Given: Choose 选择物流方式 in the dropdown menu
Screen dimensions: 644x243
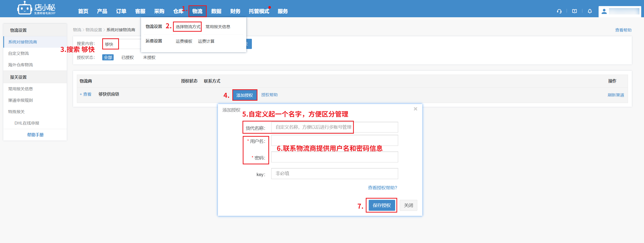Looking at the screenshot, I should click(x=188, y=27).
